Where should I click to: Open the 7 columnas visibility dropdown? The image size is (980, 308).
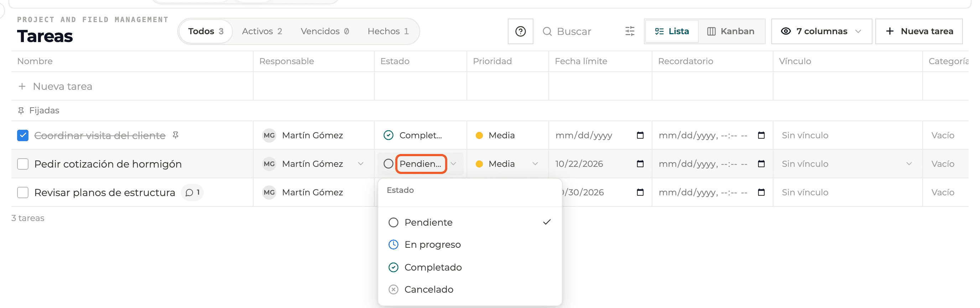(822, 31)
